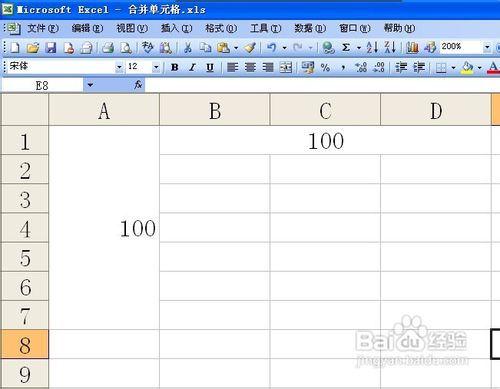Apply red font color A

pyautogui.click(x=493, y=68)
